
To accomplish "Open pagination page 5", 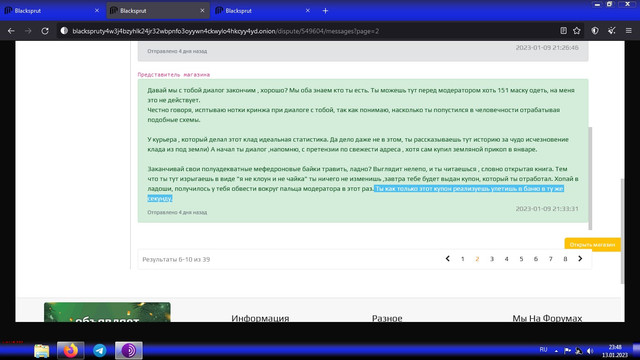I will (x=521, y=259).
